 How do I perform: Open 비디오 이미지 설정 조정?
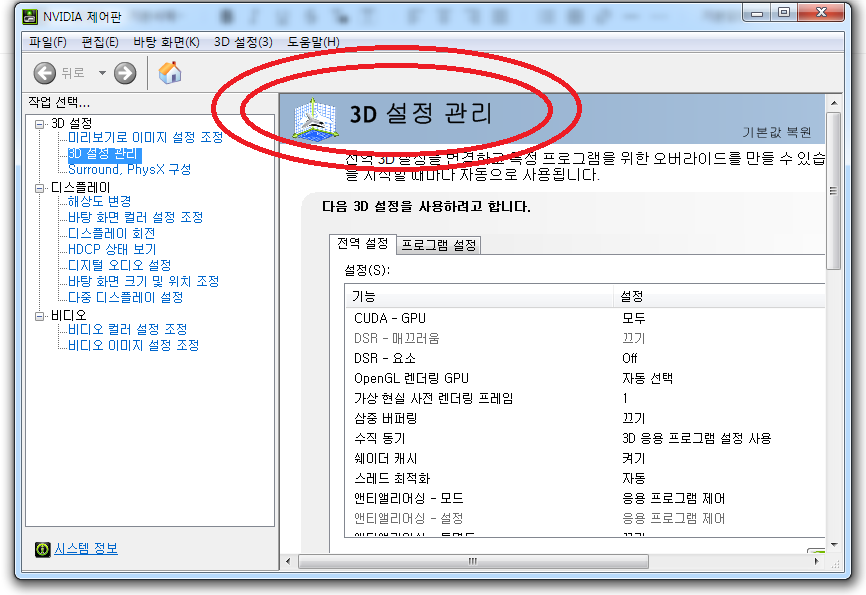point(133,345)
